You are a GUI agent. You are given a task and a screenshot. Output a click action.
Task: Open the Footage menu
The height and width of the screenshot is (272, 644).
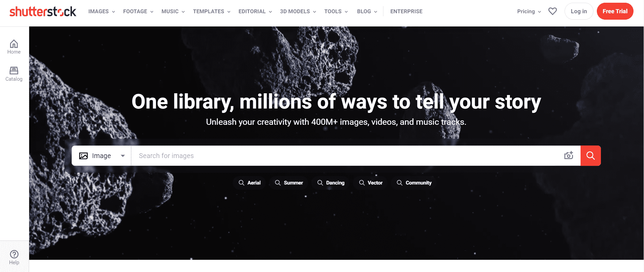[138, 12]
